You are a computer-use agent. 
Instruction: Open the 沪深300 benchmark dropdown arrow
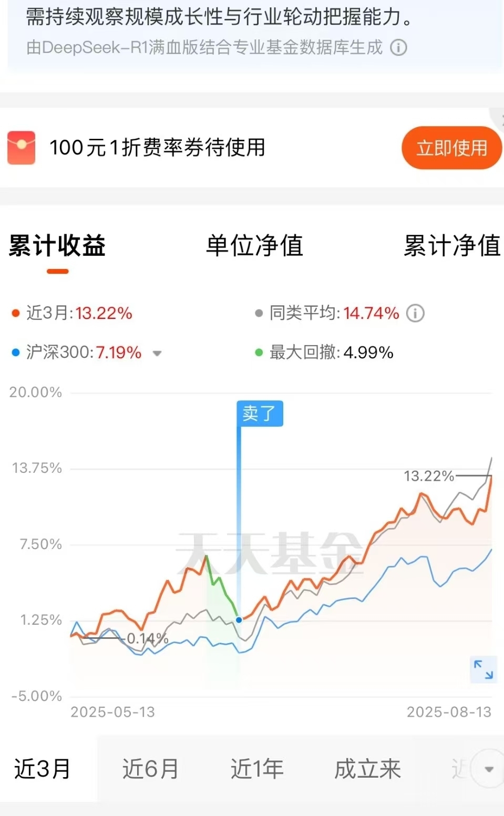coord(157,354)
